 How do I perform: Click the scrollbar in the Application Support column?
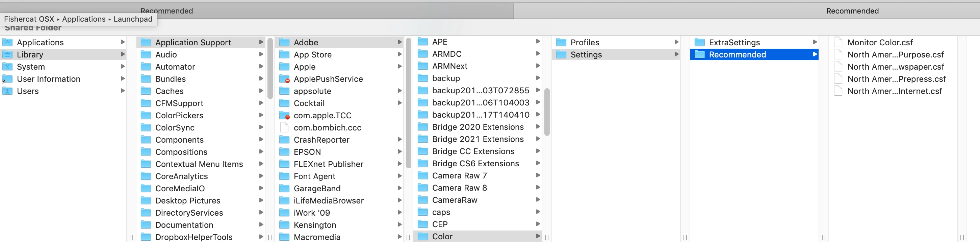click(270, 69)
